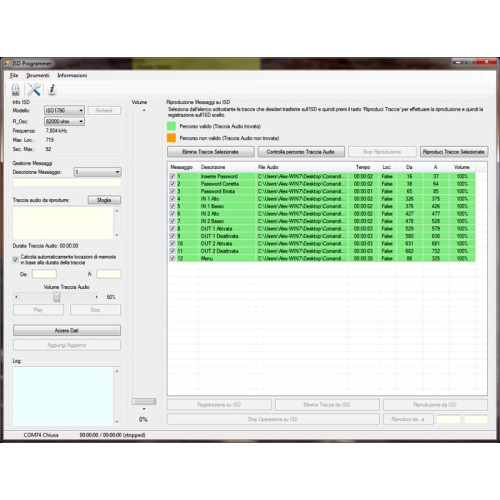Viewport: 500px width, 500px height.
Task: Click the A memory location input field
Action: [x=109, y=274]
